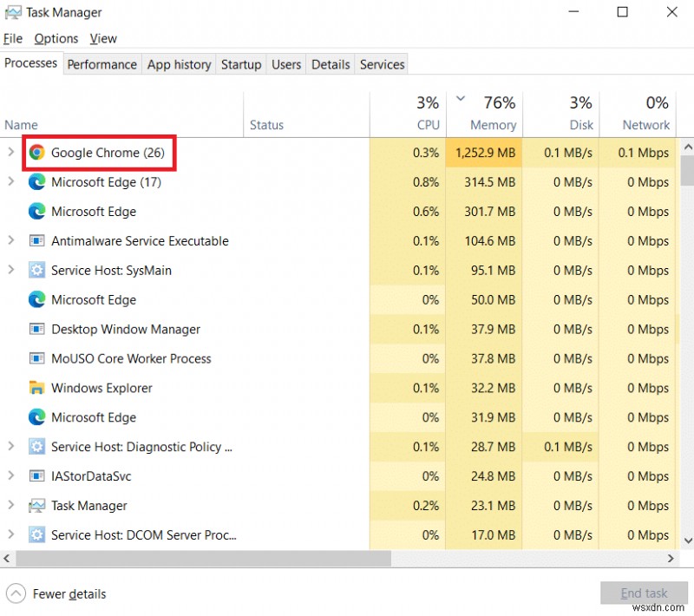Expand the Service Host: SysMain row

pyautogui.click(x=11, y=270)
